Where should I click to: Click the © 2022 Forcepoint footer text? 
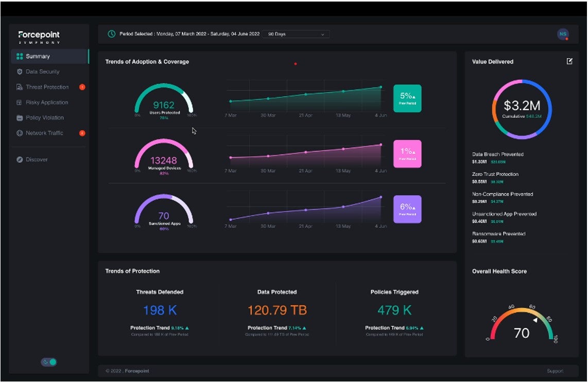tap(128, 371)
